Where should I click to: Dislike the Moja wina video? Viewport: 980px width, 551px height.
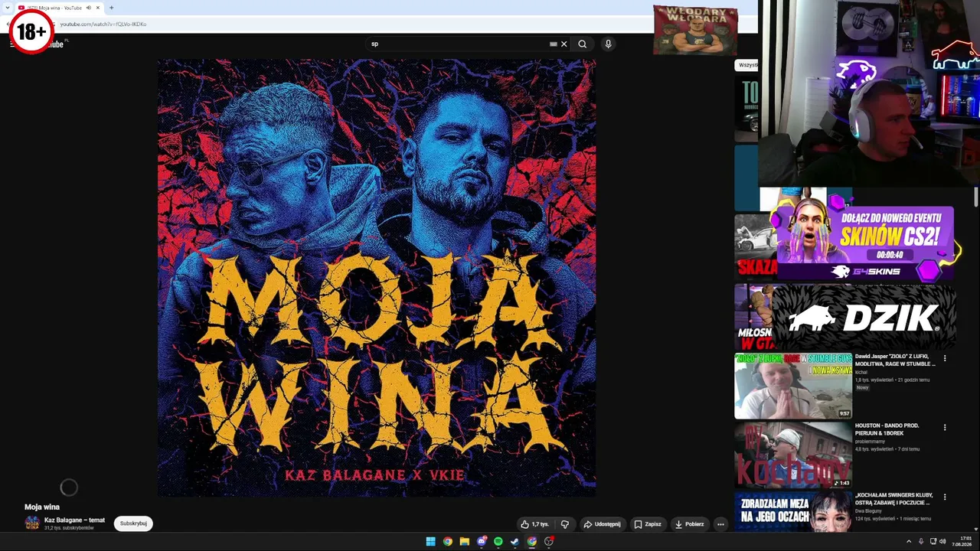pyautogui.click(x=565, y=524)
